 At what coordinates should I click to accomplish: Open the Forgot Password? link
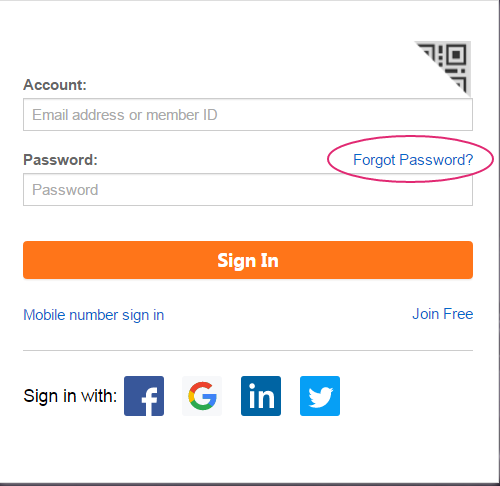pos(413,160)
